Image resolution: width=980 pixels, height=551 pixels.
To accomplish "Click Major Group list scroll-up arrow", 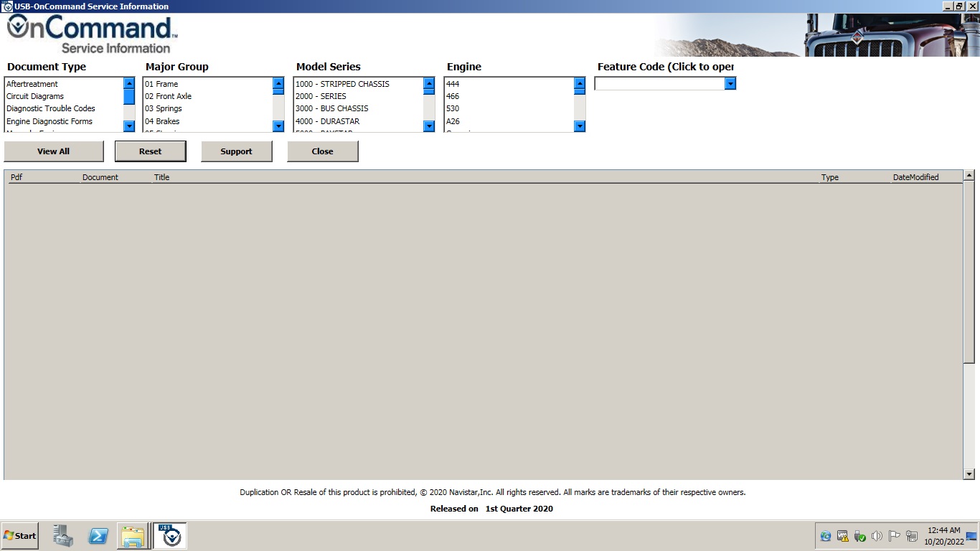I will click(278, 83).
